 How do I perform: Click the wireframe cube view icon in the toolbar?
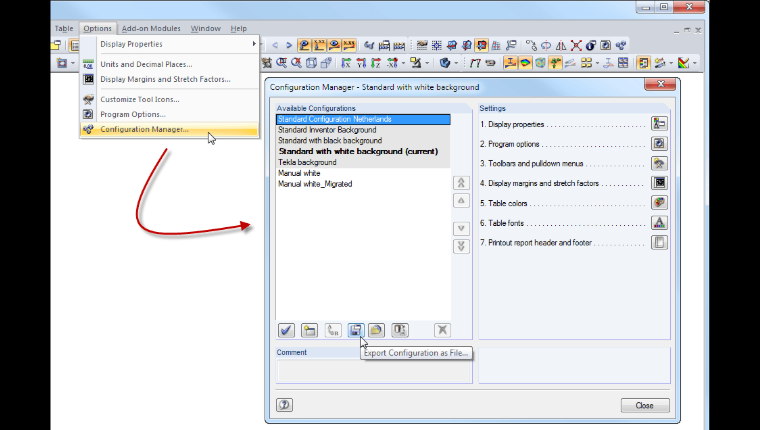point(311,63)
